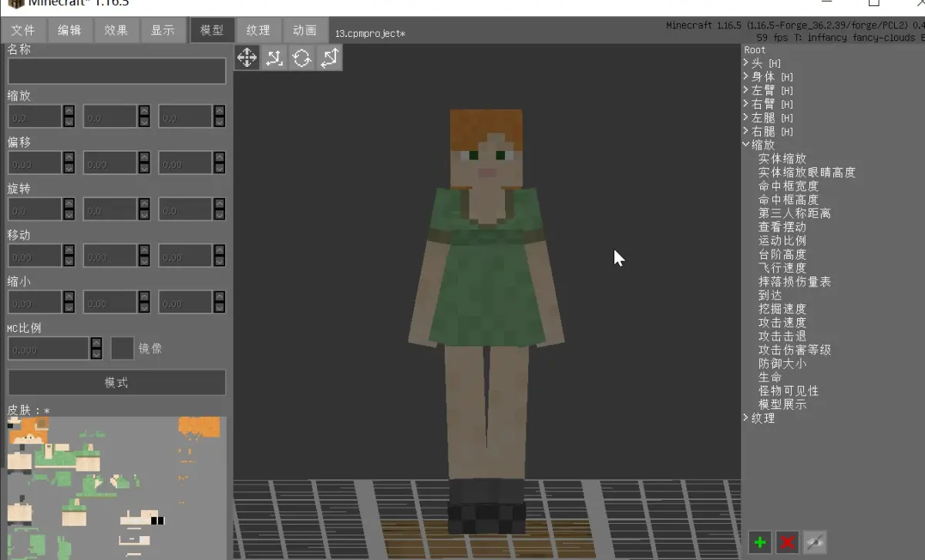Expand the 左腿 node arrow
Viewport: 925px width, 560px height.
pyautogui.click(x=746, y=117)
